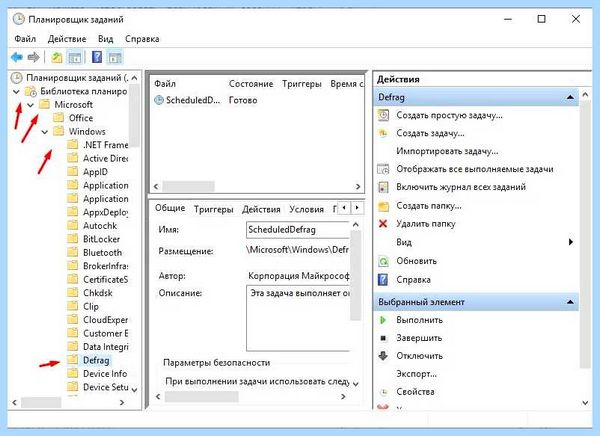Click the red X Удалить папку icon
The image size is (600, 436).
point(383,224)
